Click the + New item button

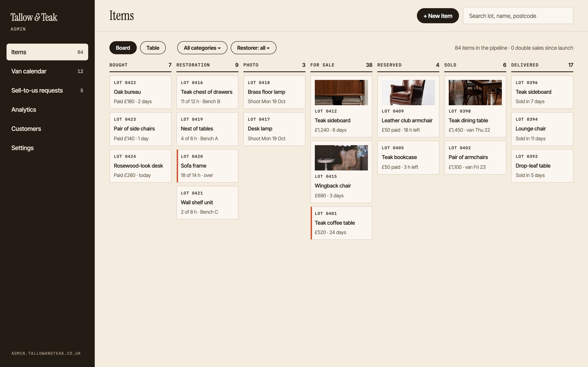click(438, 16)
